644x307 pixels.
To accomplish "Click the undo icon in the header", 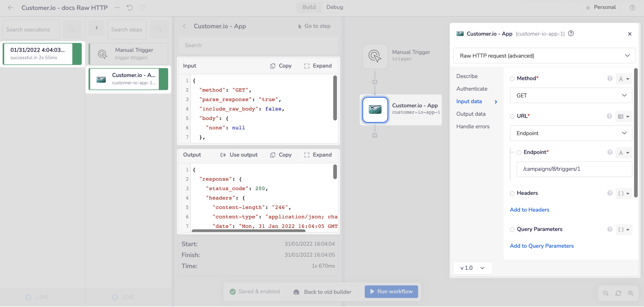I will pyautogui.click(x=130, y=8).
